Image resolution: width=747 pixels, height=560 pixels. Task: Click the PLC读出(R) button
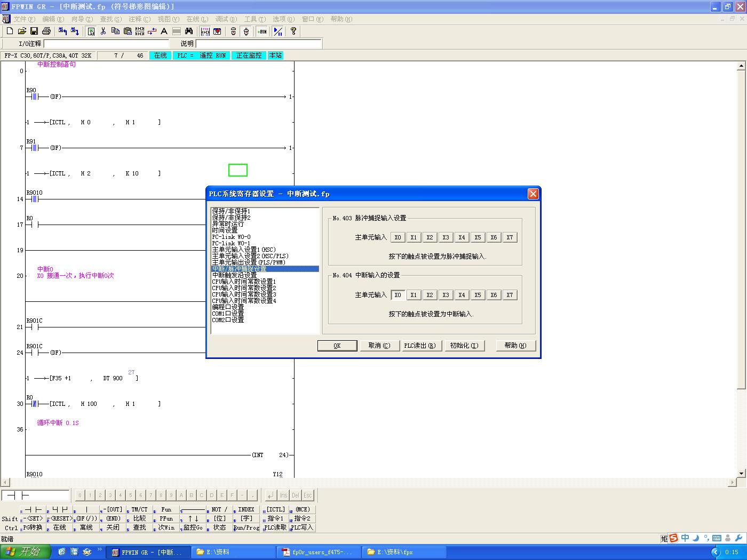(x=419, y=346)
